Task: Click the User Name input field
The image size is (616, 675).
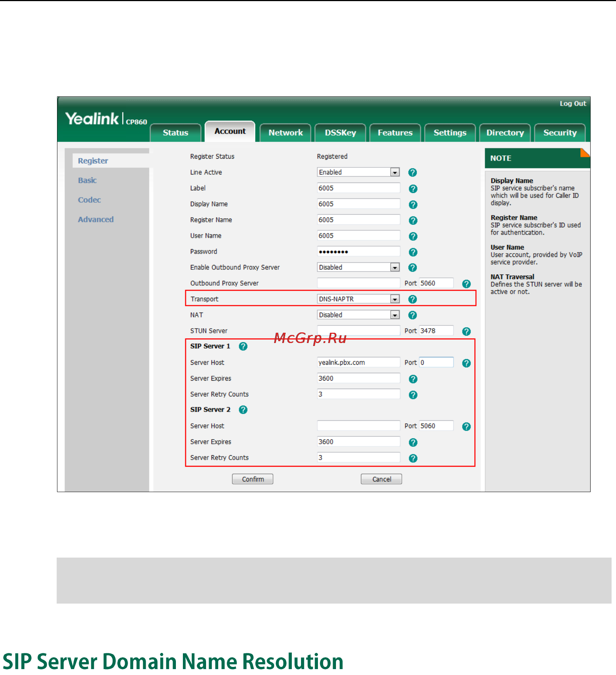Action: (358, 236)
